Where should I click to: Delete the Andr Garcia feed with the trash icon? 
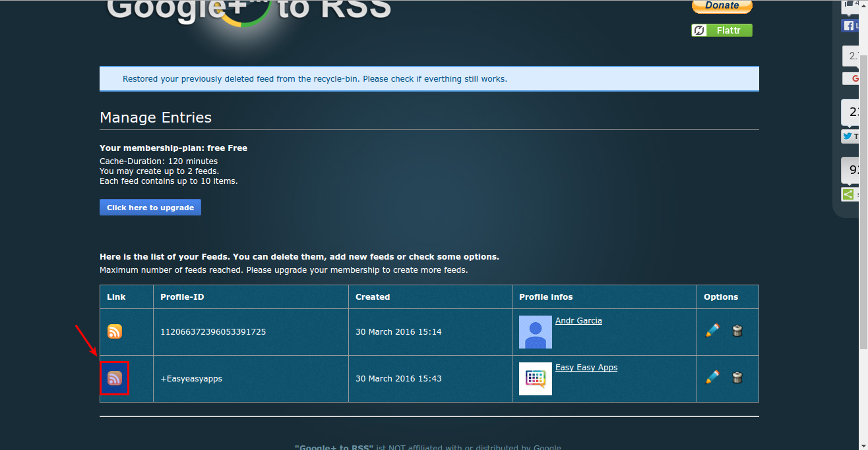[737, 331]
